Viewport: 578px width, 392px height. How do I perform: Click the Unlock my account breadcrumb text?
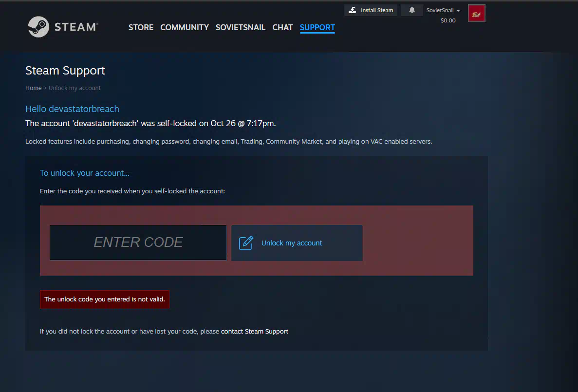[75, 88]
